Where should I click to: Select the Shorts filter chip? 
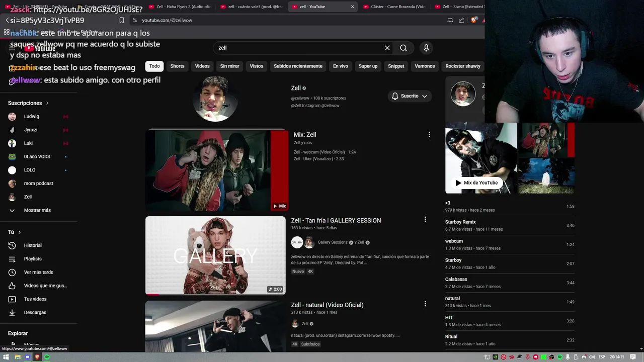coord(177,66)
